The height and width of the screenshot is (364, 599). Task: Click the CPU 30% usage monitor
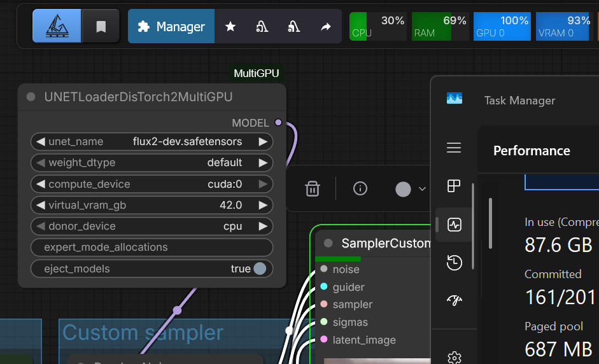pyautogui.click(x=378, y=26)
